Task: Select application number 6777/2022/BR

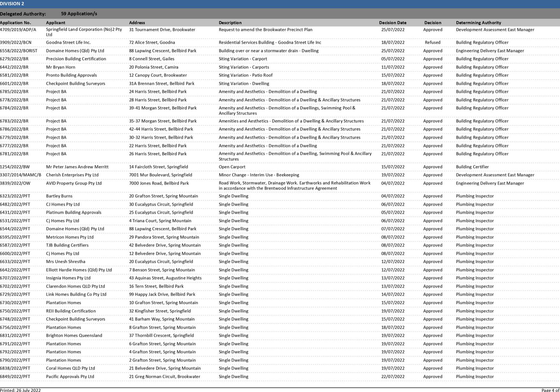Action: click(14, 146)
